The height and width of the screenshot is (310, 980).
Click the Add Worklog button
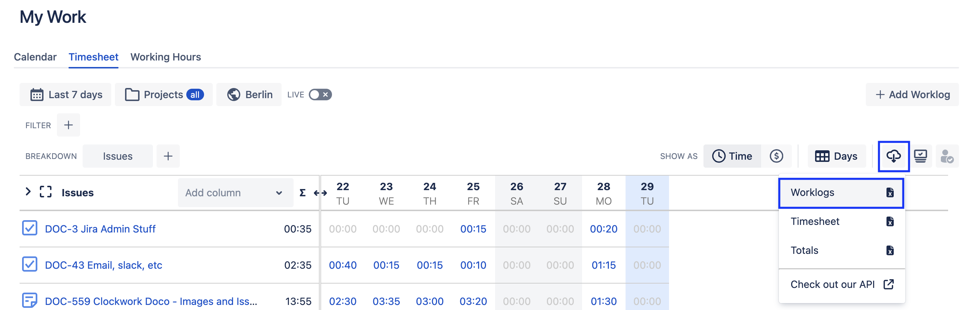[912, 95]
